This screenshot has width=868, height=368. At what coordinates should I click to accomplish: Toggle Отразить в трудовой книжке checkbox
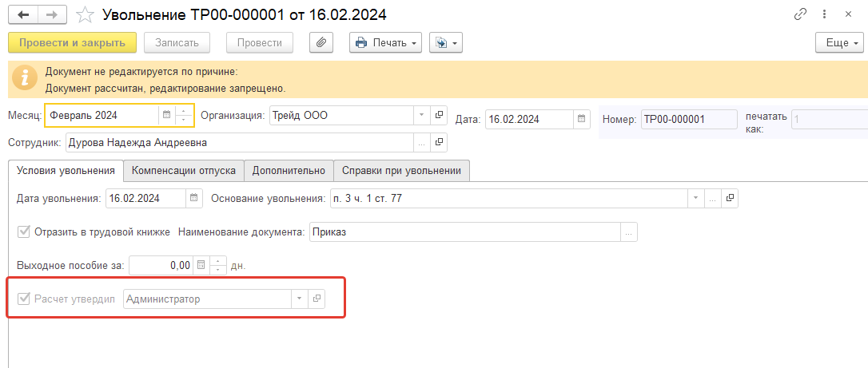[x=23, y=232]
